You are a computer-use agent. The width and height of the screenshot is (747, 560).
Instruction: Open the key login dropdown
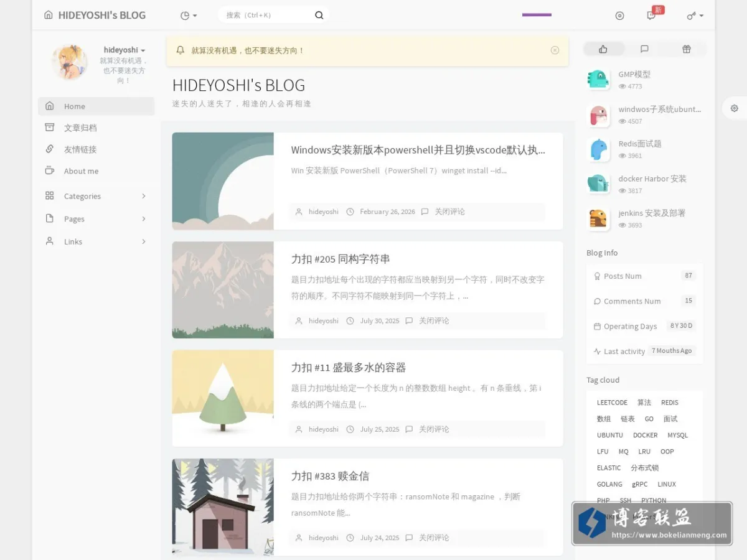click(695, 16)
